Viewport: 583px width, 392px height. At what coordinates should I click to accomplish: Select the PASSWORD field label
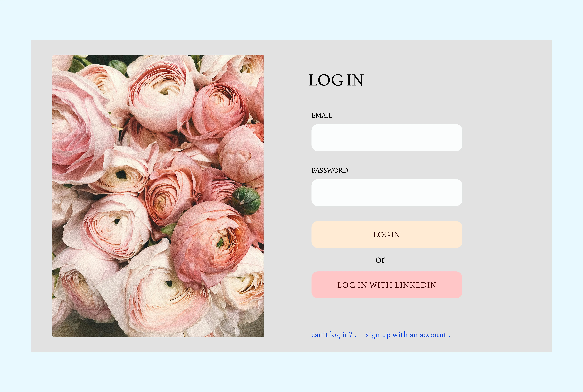tap(330, 170)
